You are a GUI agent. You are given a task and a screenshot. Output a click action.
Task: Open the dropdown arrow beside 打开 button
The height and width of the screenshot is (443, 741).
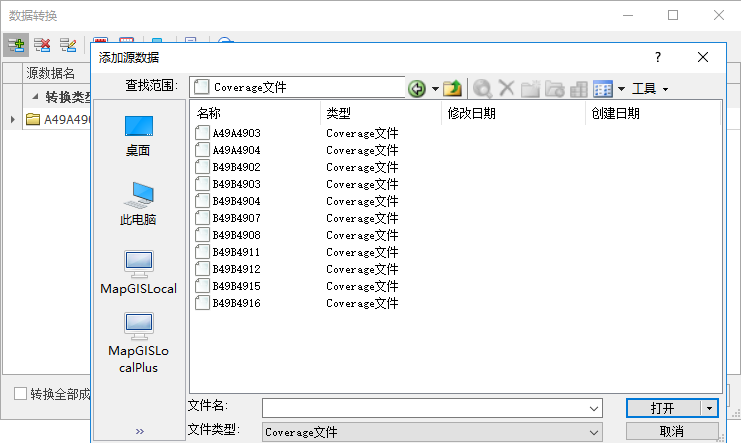click(710, 408)
